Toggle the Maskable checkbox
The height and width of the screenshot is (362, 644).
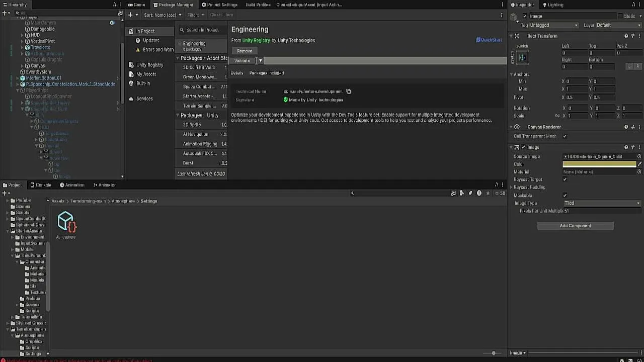pos(565,195)
